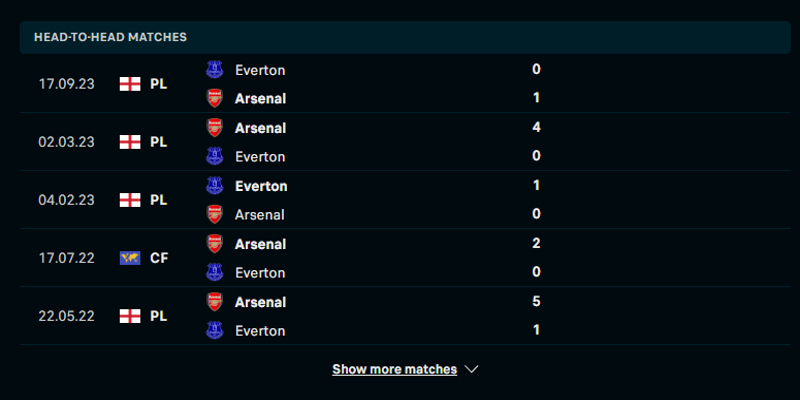Click Arsenal crest in 17.07.22 match
800x400 pixels.
point(214,244)
